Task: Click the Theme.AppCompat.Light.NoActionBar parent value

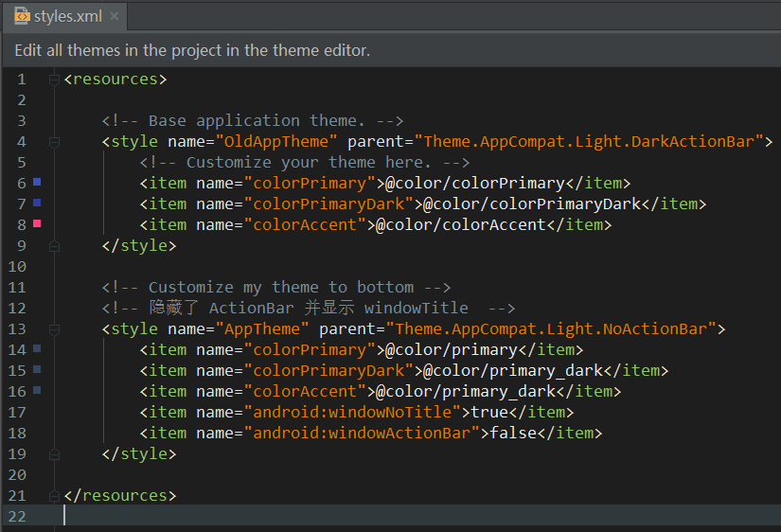Action: tap(550, 329)
